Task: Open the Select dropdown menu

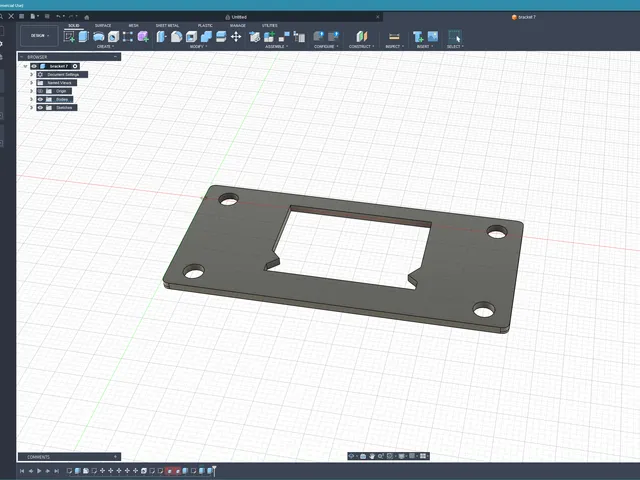Action: (455, 47)
